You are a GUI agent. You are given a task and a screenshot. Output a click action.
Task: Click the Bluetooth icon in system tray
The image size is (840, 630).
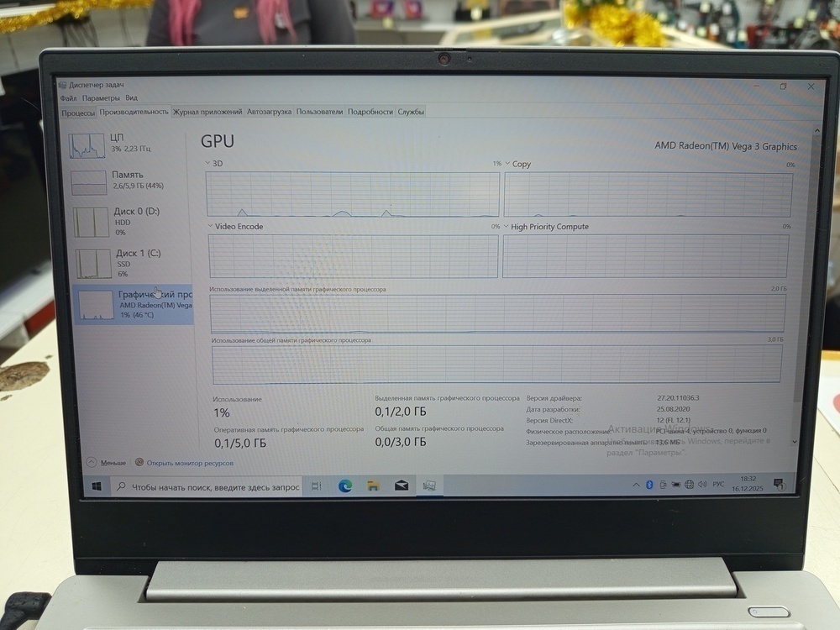tap(648, 485)
